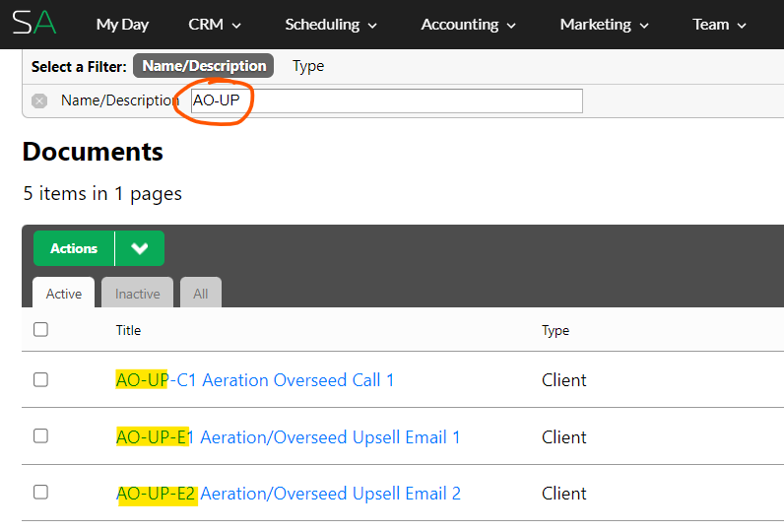Select the Type filter option
Image resolution: width=784 pixels, height=532 pixels.
(308, 65)
